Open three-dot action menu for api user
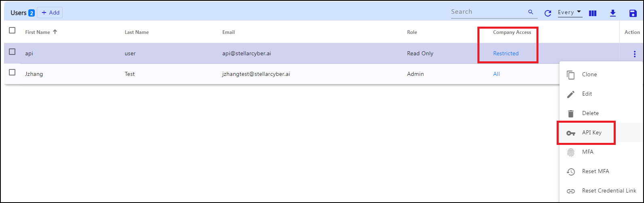Image resolution: width=644 pixels, height=203 pixels. click(x=635, y=54)
